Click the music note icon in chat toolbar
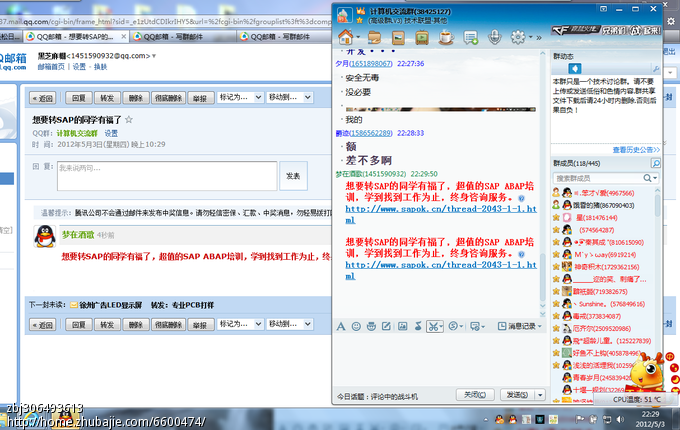 pyautogui.click(x=418, y=326)
